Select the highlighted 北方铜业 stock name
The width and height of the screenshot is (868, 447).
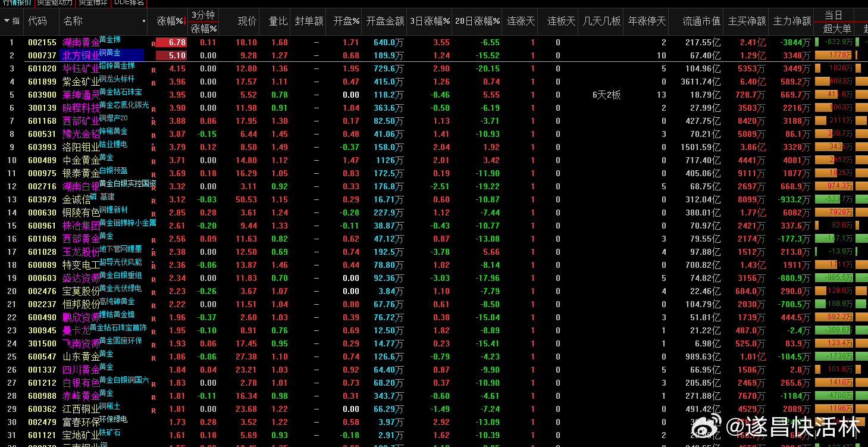tap(81, 55)
